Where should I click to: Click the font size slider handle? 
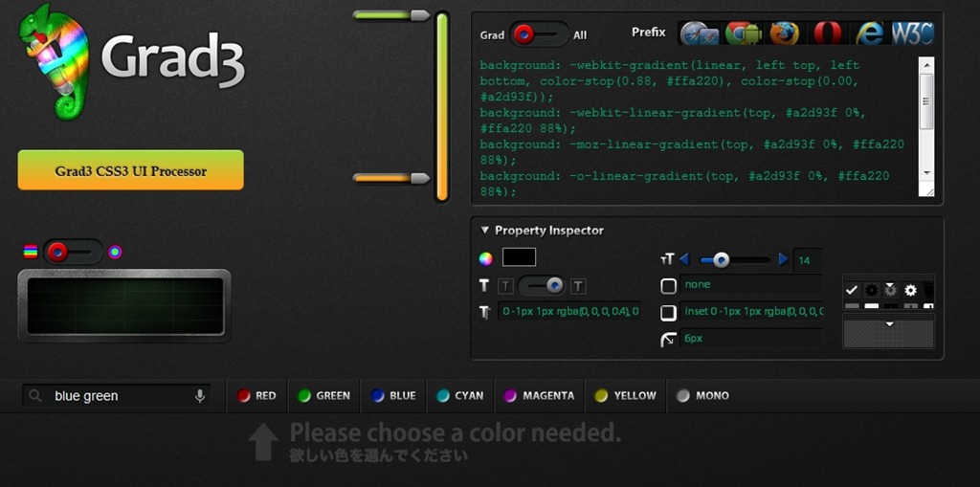722,259
